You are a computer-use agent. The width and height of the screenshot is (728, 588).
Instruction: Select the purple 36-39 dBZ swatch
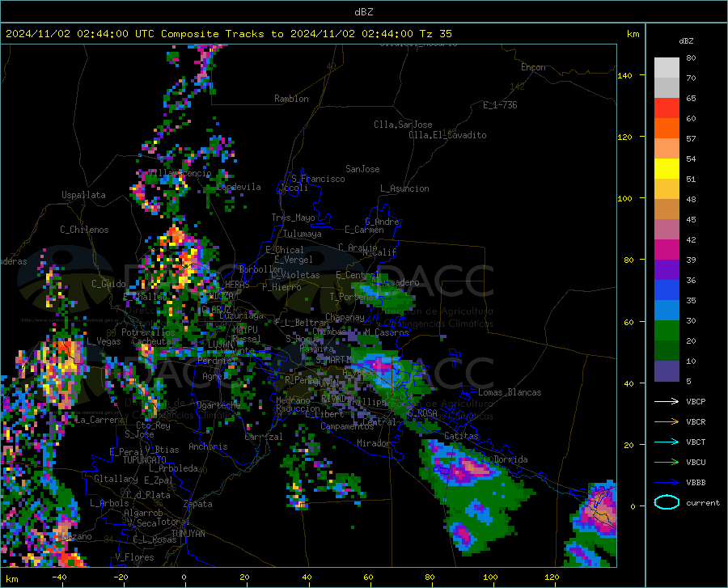(x=667, y=270)
